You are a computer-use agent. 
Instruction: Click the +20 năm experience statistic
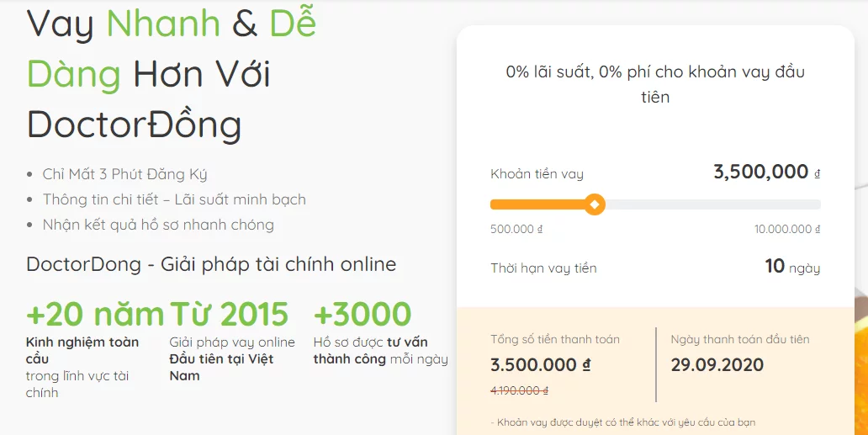(x=95, y=314)
